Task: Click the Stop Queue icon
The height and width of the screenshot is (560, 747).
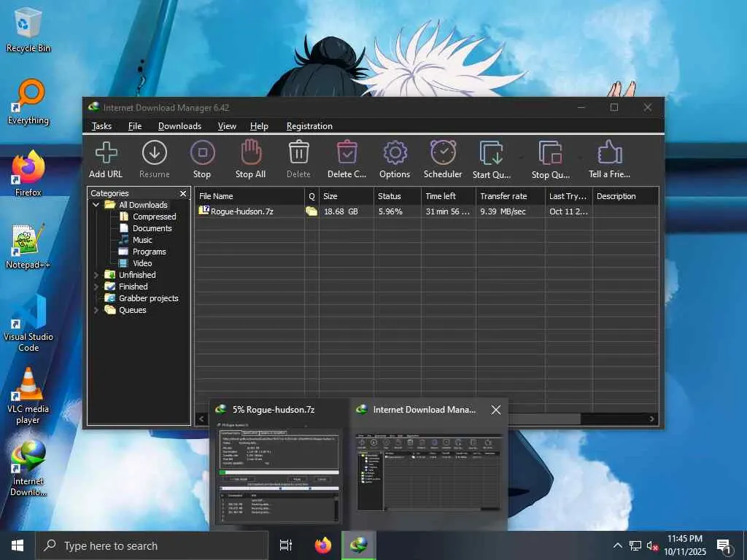Action: coord(551,153)
